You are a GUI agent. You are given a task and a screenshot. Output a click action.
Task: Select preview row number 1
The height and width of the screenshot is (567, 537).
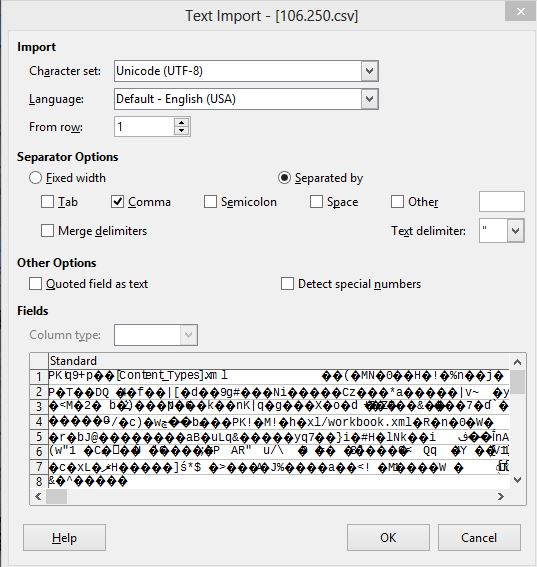39,377
